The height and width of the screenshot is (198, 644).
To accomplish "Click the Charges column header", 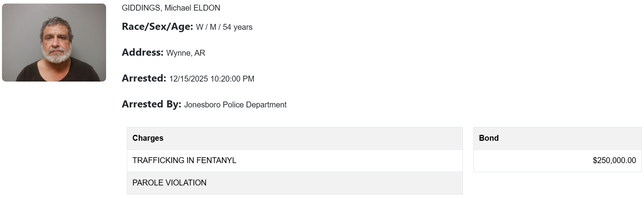I will pos(148,138).
